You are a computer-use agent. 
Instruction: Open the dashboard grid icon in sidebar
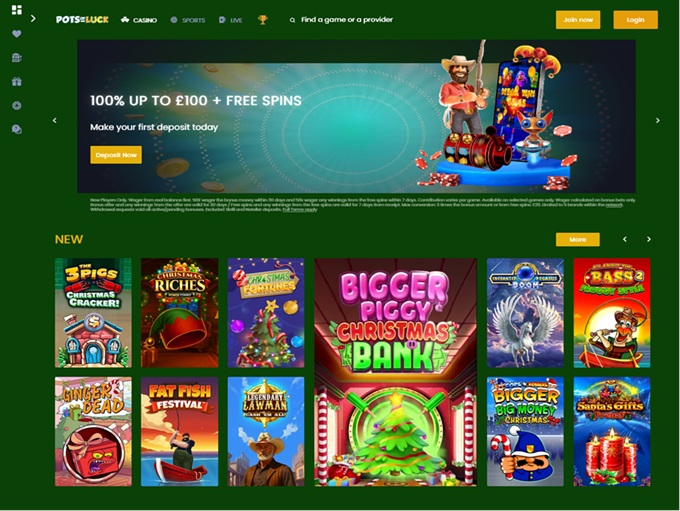pyautogui.click(x=17, y=10)
